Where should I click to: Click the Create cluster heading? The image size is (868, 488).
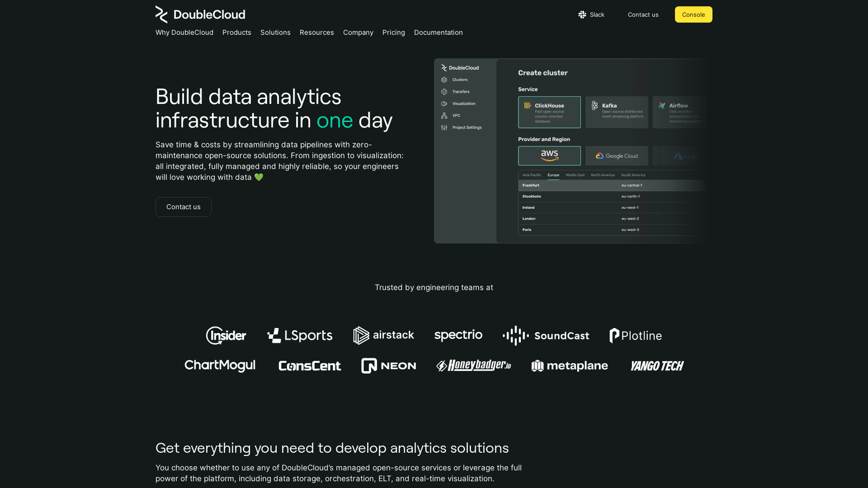[543, 73]
